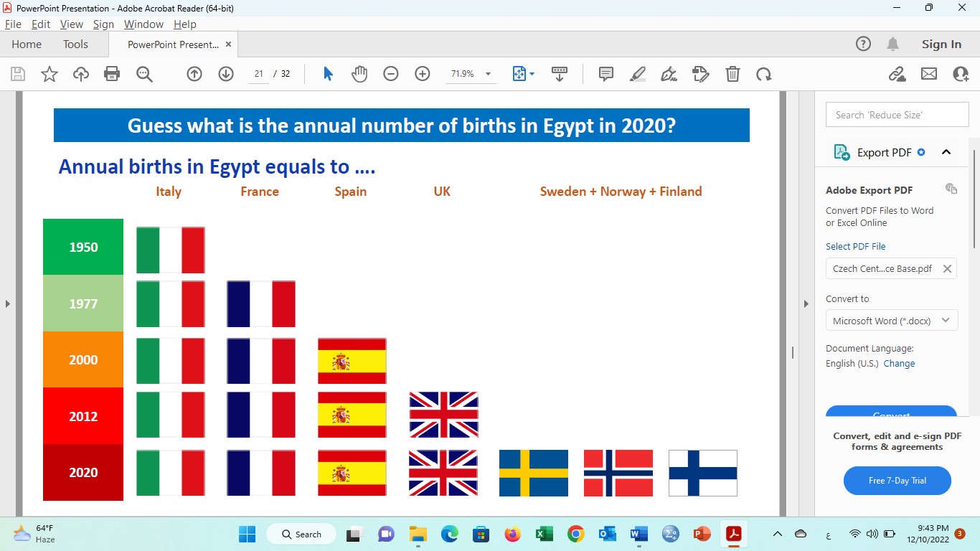980x551 pixels.
Task: Zoom out with the minus icon
Action: 391,74
